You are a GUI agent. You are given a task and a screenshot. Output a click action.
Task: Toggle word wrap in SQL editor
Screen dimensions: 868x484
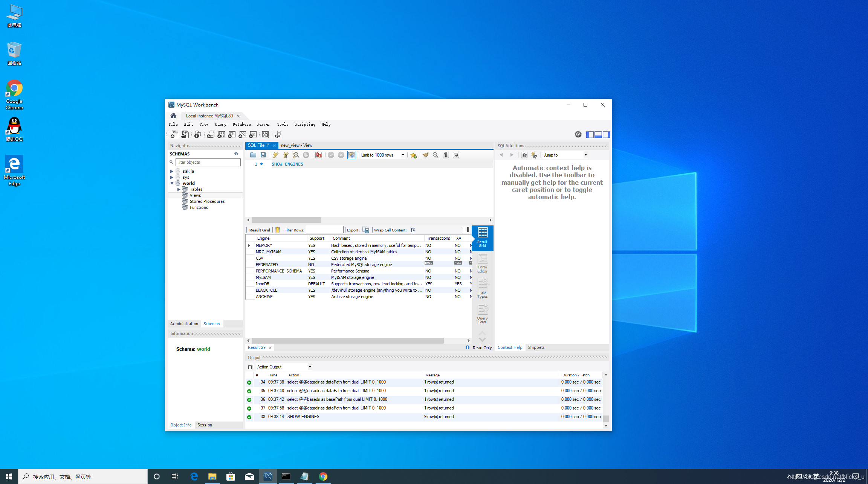click(456, 155)
